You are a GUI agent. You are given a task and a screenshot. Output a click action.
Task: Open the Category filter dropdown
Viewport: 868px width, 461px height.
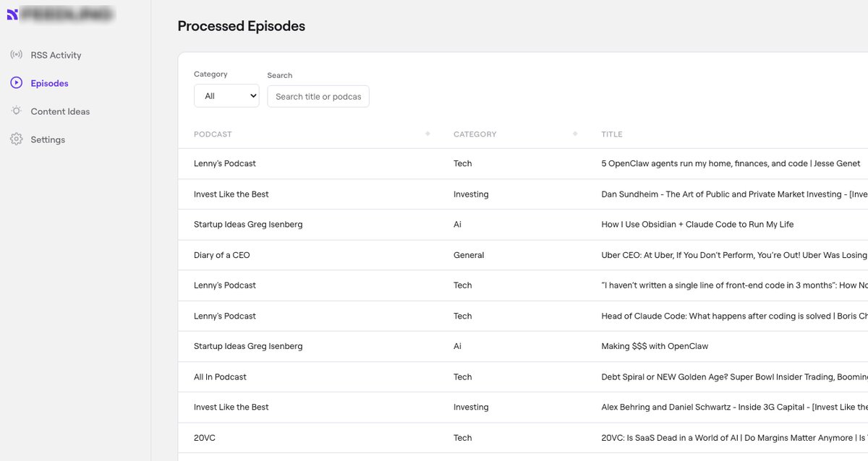[x=226, y=96]
